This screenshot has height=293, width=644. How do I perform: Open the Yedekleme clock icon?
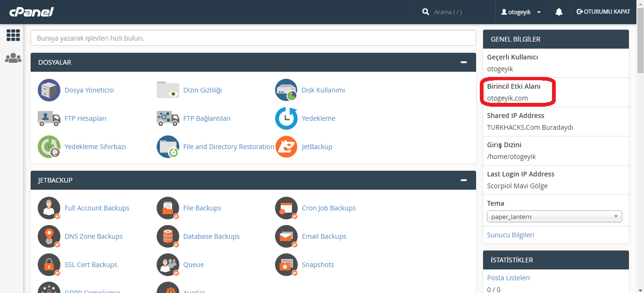[286, 118]
